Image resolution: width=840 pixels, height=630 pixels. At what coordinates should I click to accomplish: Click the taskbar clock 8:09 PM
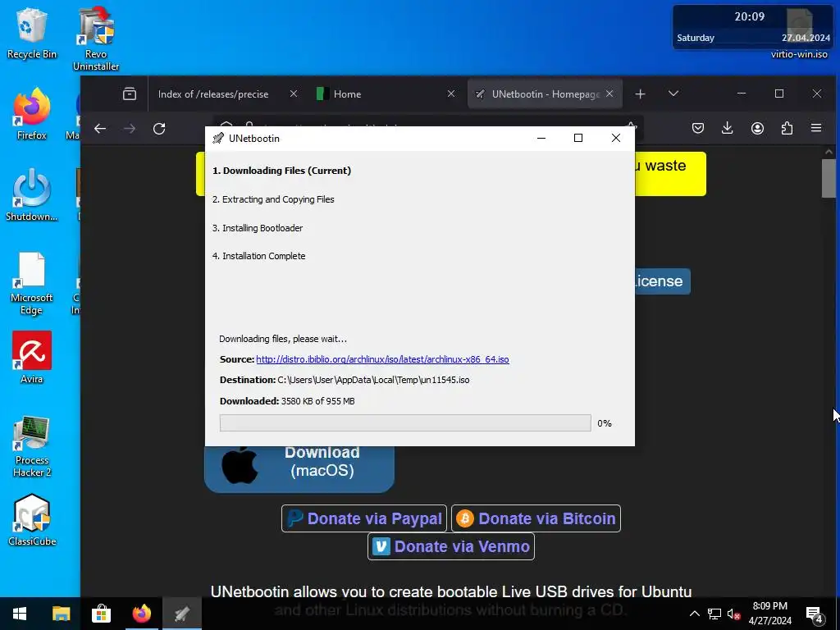(769, 614)
